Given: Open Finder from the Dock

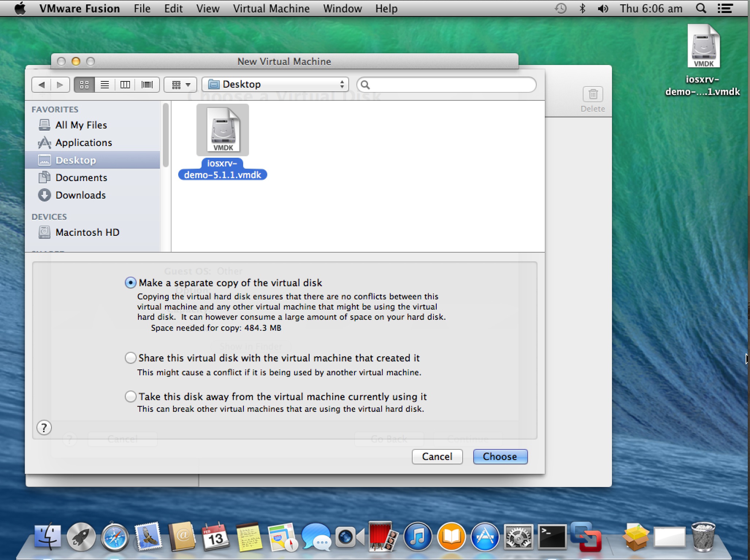Looking at the screenshot, I should (x=48, y=537).
